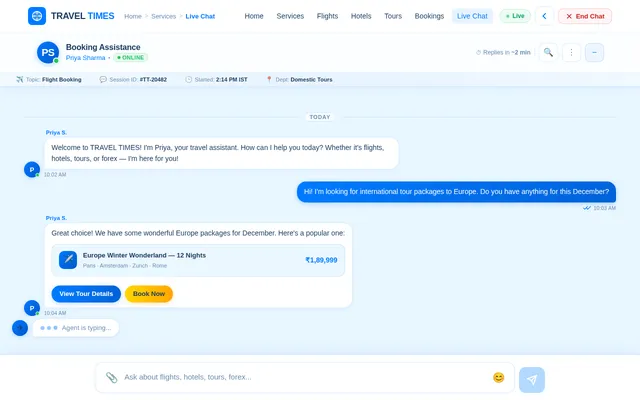Click the airplane Topic icon
This screenshot has width=640, height=400.
pyautogui.click(x=20, y=79)
